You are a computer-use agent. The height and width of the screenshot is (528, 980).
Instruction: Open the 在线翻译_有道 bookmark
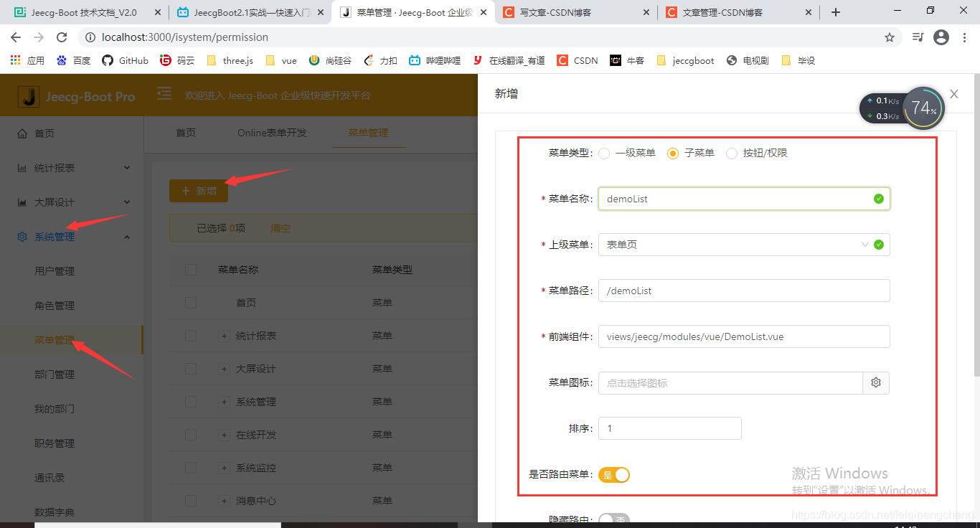509,60
